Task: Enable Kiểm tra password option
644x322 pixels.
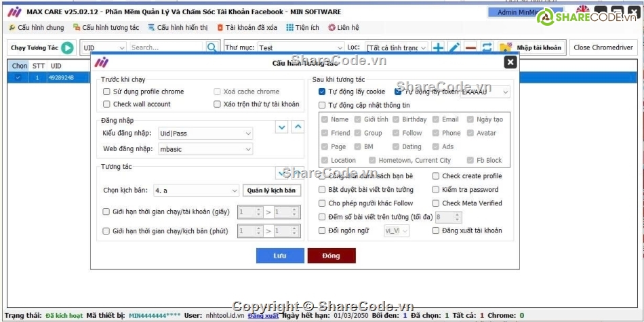Action: tap(436, 190)
